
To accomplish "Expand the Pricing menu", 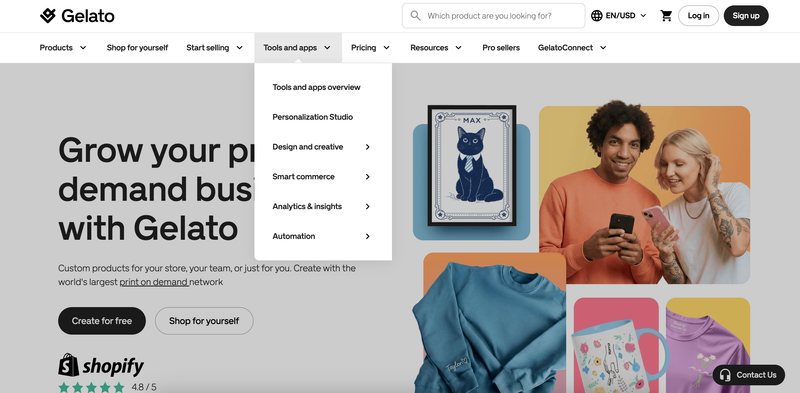I will coord(370,47).
